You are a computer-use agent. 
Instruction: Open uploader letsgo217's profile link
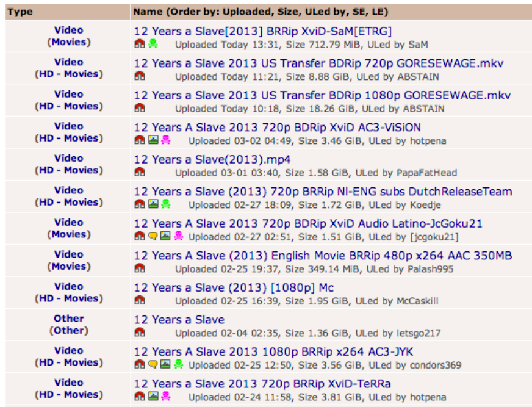click(419, 333)
